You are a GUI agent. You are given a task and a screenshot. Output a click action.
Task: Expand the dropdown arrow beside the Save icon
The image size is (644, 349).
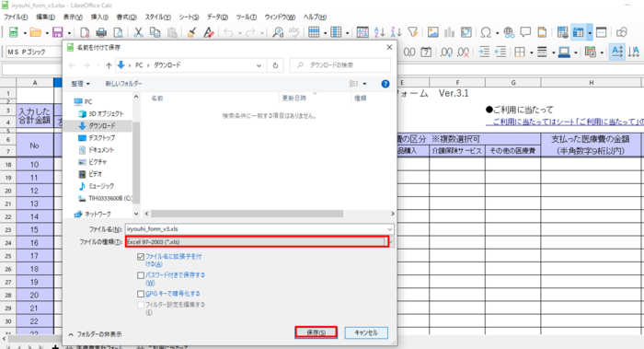click(69, 32)
